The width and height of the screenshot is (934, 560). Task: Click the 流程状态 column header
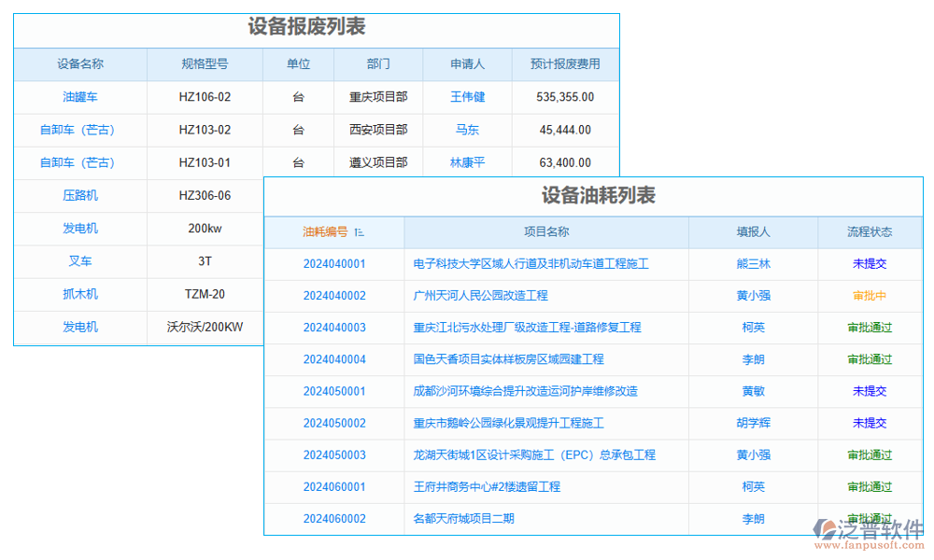870,231
